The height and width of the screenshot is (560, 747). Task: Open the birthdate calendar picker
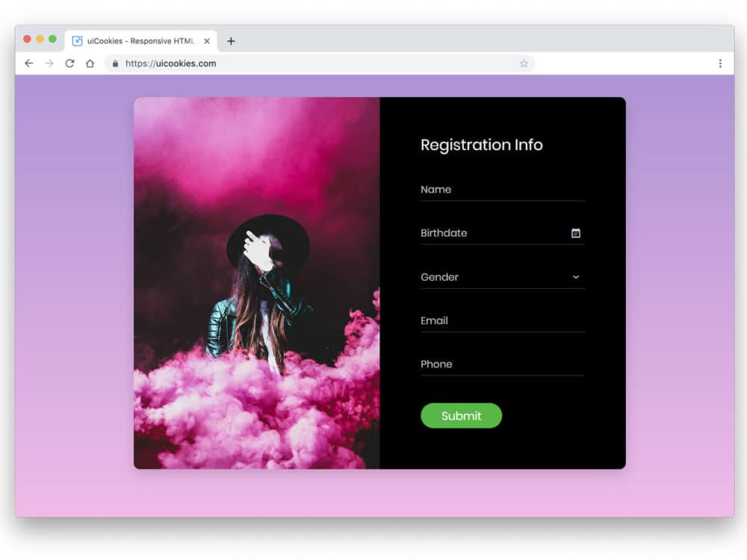pyautogui.click(x=575, y=232)
